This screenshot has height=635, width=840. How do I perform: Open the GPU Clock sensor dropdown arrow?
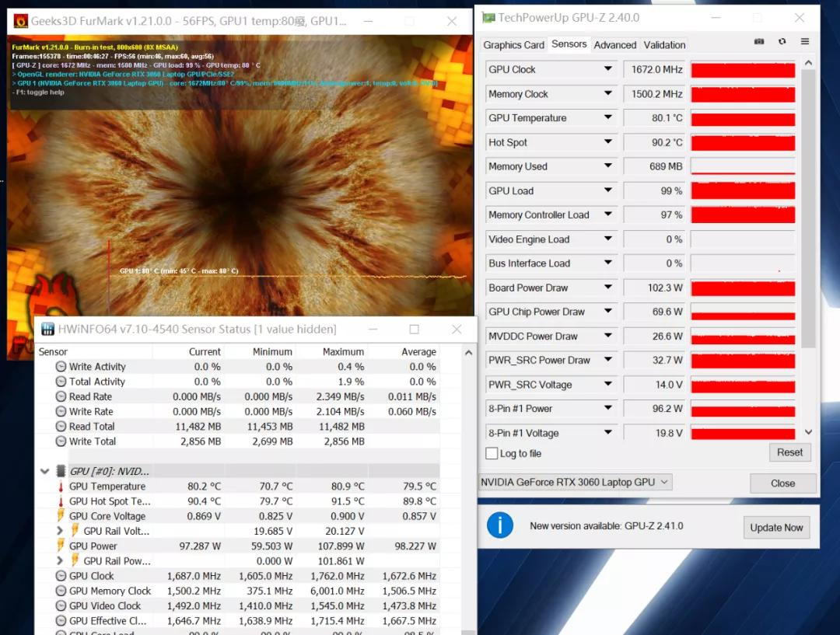coord(607,70)
